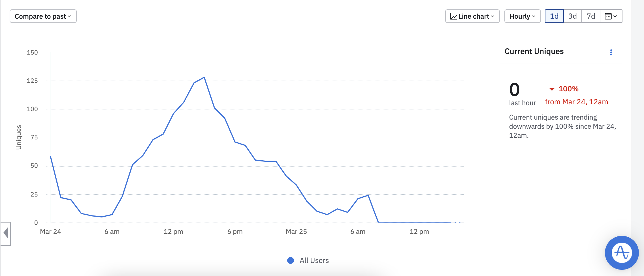Toggle the All Users legend label
The image size is (644, 276).
(314, 260)
